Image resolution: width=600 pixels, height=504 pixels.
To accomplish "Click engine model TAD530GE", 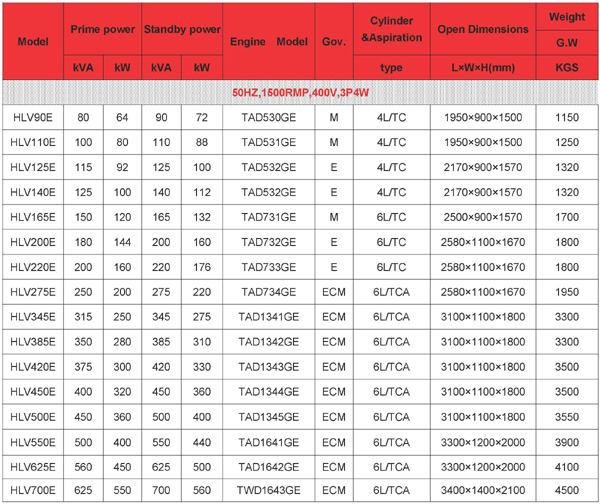I will [269, 117].
